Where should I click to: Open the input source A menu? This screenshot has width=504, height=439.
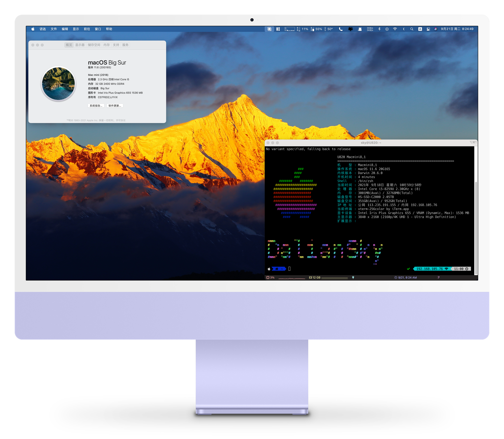(420, 29)
